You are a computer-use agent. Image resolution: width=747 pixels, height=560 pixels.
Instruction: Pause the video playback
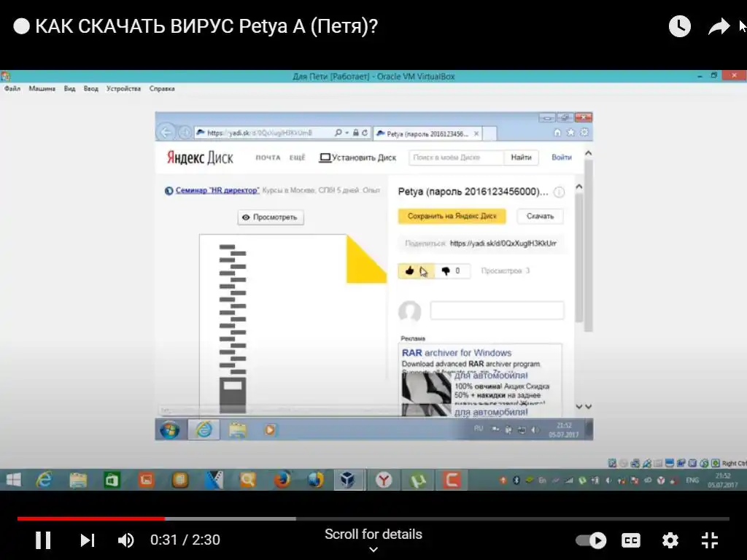click(43, 540)
